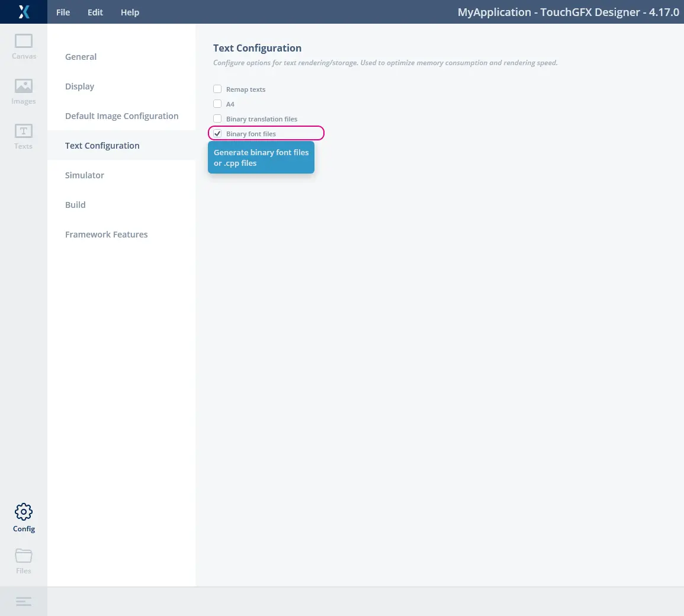Screen dimensions: 684x616
Task: Expand the bottom log panel icon
Action: coord(24,601)
